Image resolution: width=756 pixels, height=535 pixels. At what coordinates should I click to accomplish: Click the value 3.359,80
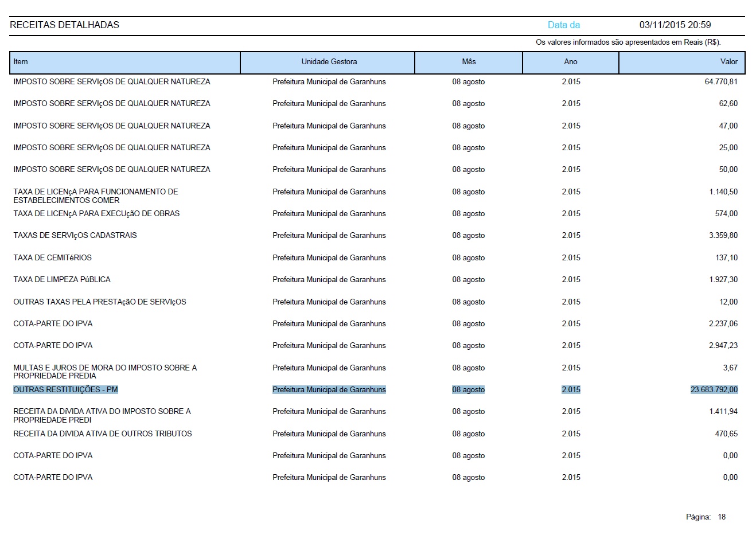pos(723,236)
